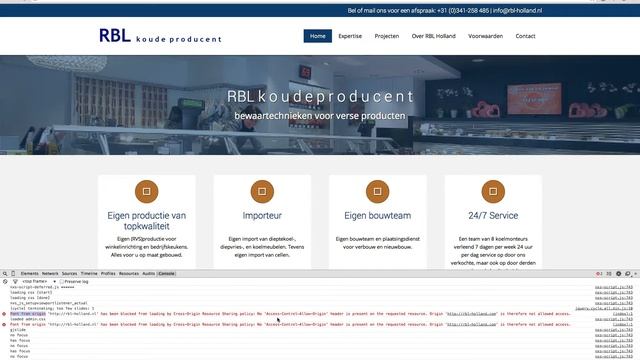640x360 pixels.
Task: Click the jquery.cycle.all.min.js source link
Action: [604, 309]
